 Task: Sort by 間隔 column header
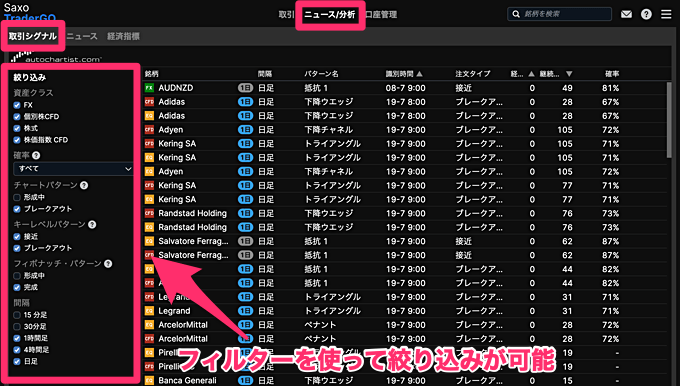click(x=265, y=74)
